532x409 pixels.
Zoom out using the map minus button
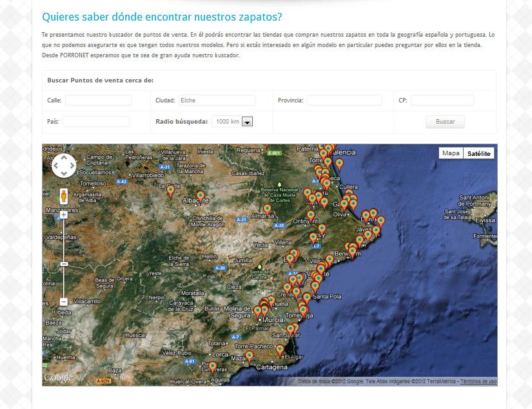click(x=63, y=301)
